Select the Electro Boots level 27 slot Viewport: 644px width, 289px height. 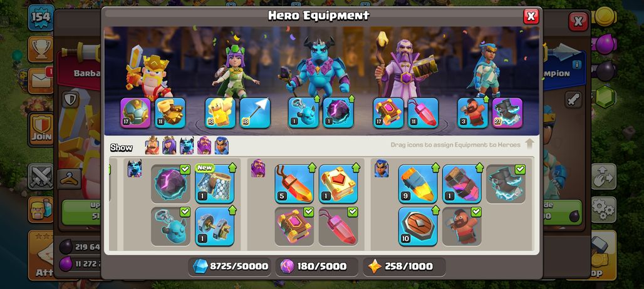click(x=507, y=113)
